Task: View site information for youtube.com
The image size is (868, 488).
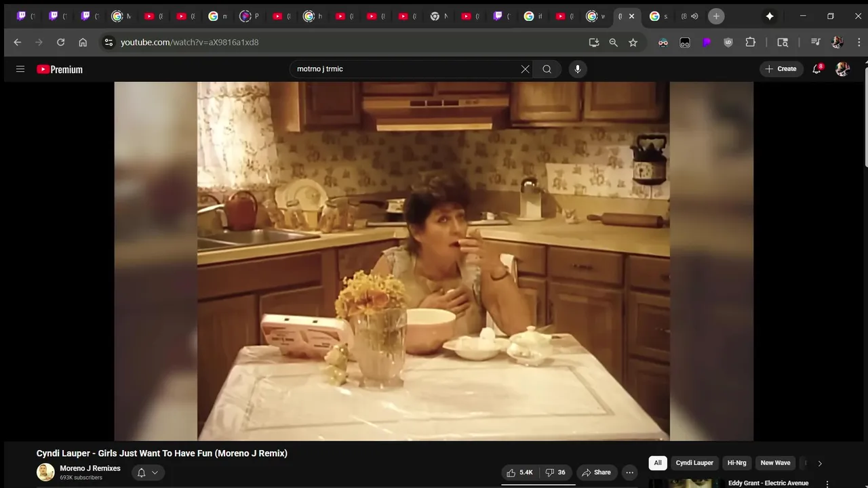Action: 108,42
